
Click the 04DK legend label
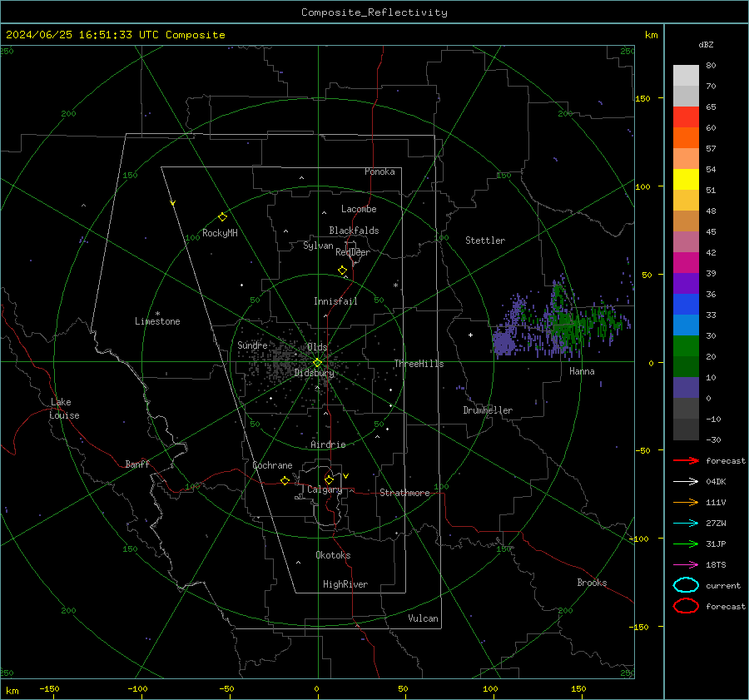point(716,481)
